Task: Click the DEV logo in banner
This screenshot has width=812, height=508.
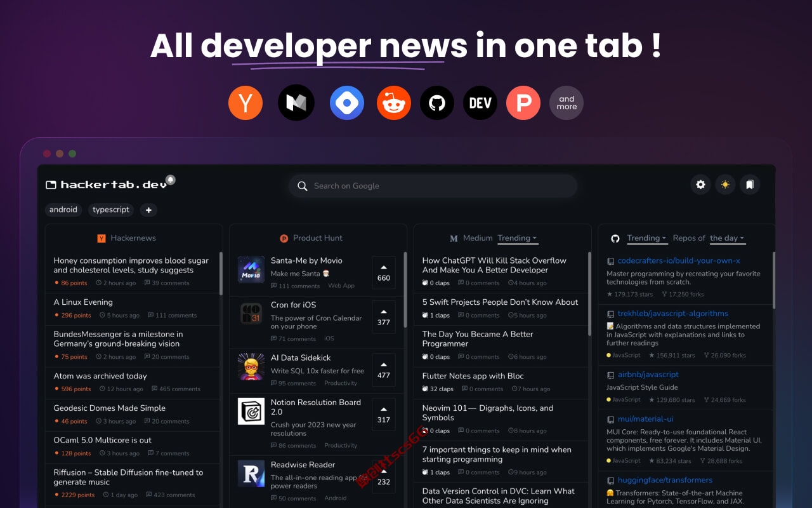Action: pos(480,102)
